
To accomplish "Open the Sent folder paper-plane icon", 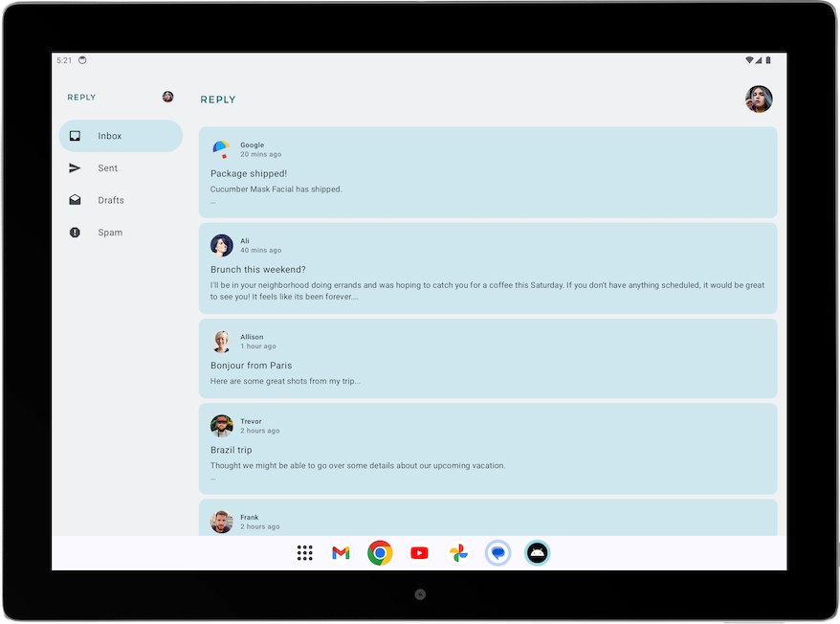I will (74, 167).
